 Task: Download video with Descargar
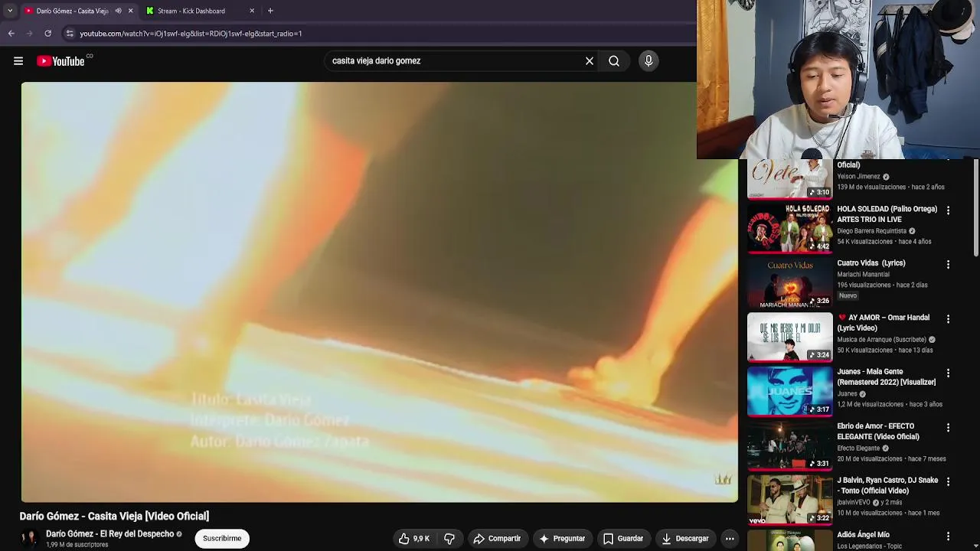pos(685,539)
